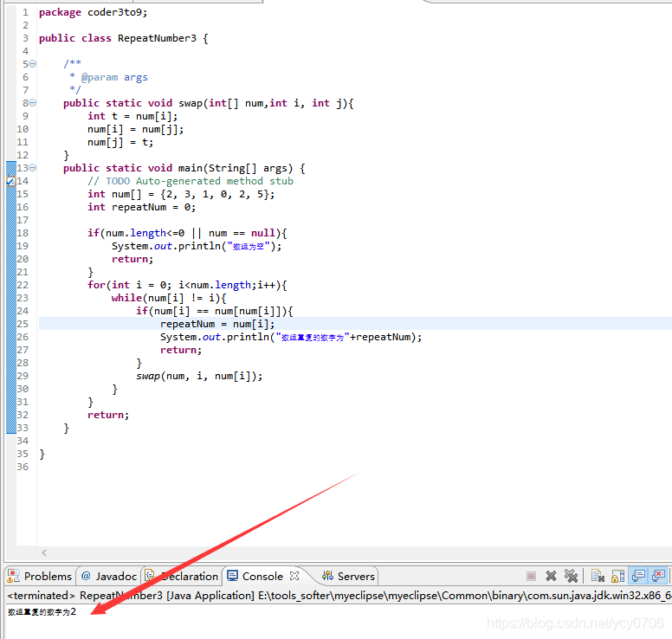Click the 'TODO Auto-generated method stub' comment
This screenshot has height=639, width=672.
coord(191,181)
